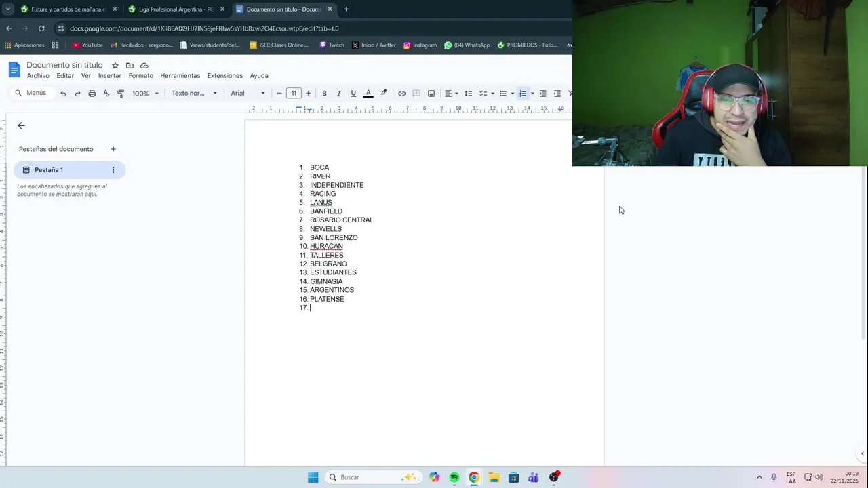Open line and paragraph spacing icon
Screen dimensions: 868x488
pos(468,94)
